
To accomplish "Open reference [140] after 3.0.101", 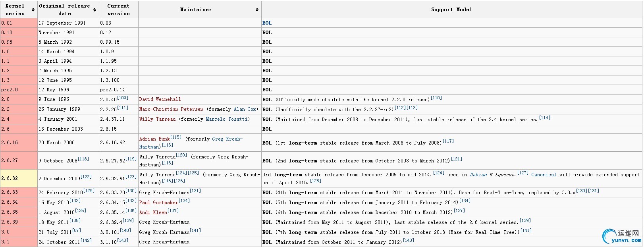I will pyautogui.click(x=125, y=230).
